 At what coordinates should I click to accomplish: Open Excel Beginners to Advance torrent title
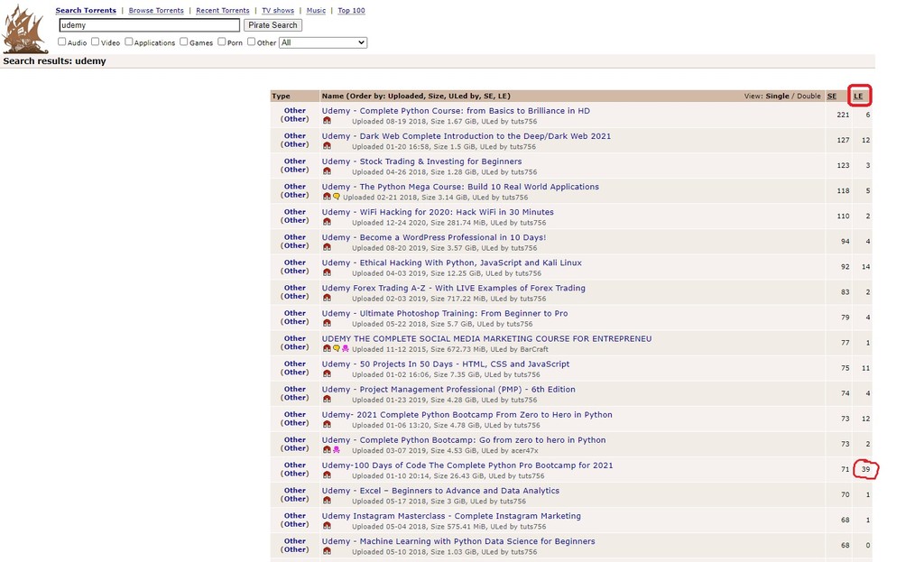440,491
